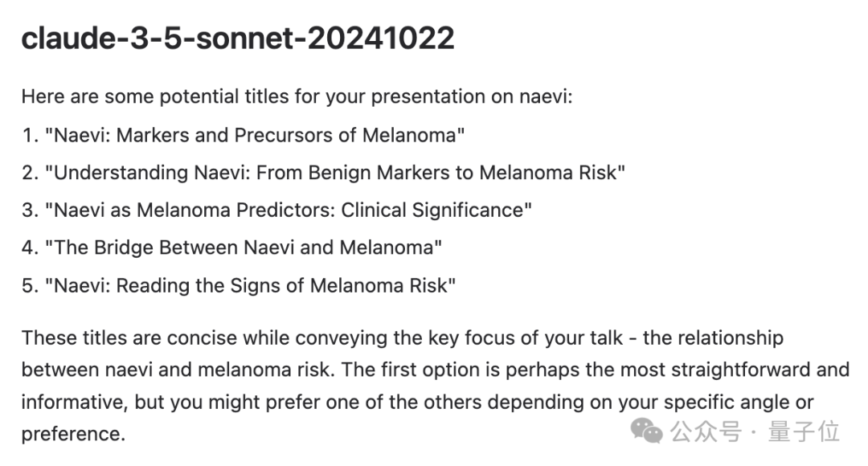Click list number 5.

pos(30,285)
